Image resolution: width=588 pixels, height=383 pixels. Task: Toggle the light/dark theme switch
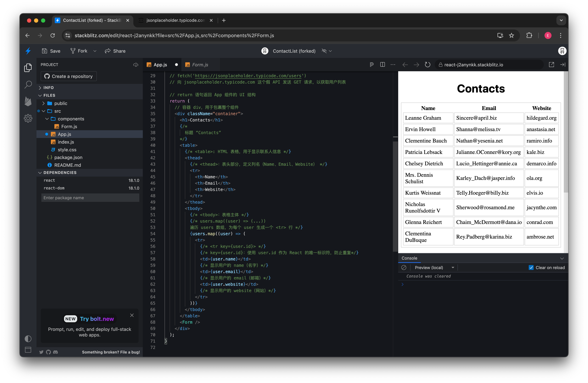[x=28, y=338]
